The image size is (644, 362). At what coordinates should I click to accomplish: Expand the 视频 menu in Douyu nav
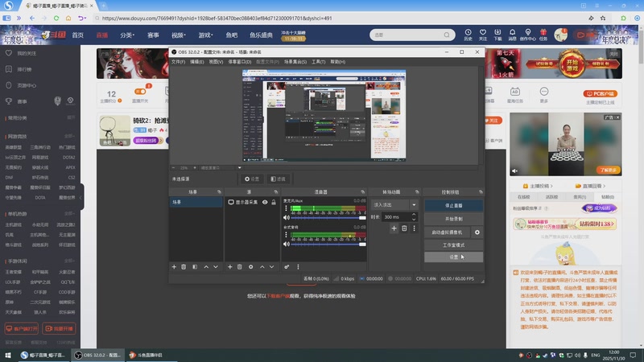[179, 35]
